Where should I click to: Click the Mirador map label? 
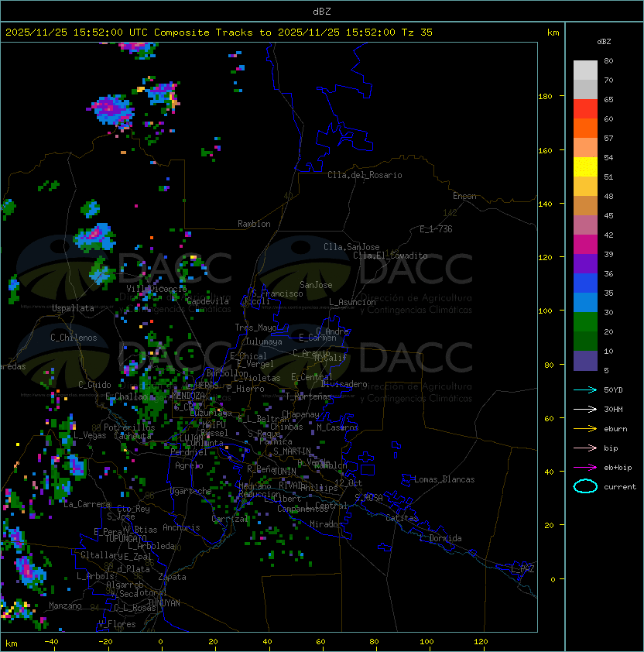[x=326, y=524]
